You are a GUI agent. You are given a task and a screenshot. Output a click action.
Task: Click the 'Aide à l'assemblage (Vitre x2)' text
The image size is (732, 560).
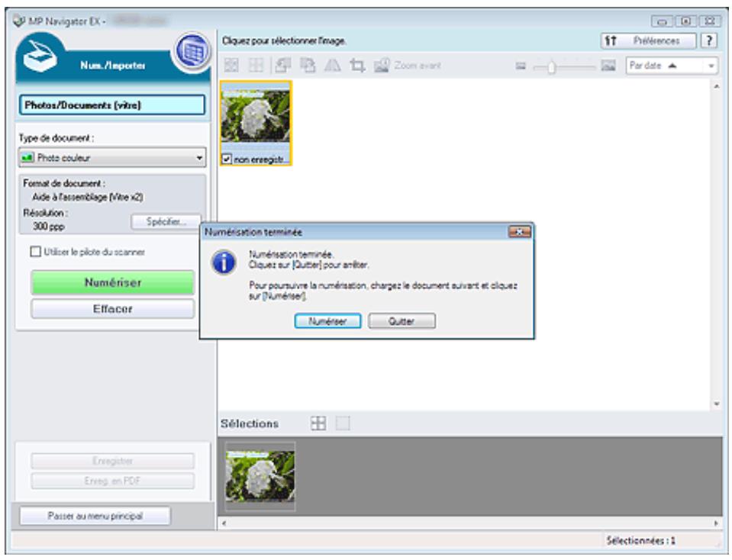[x=88, y=198]
